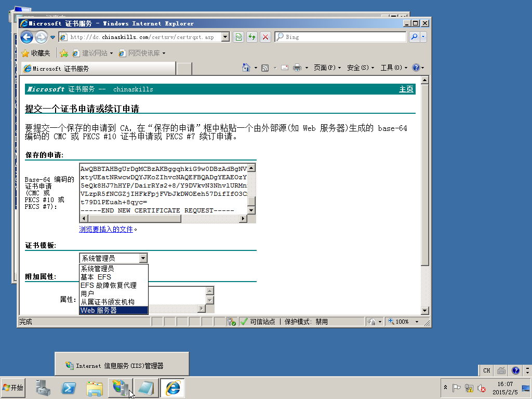Open the 开始 Start menu
Viewport: 532px width, 399px height.
pyautogui.click(x=13, y=388)
